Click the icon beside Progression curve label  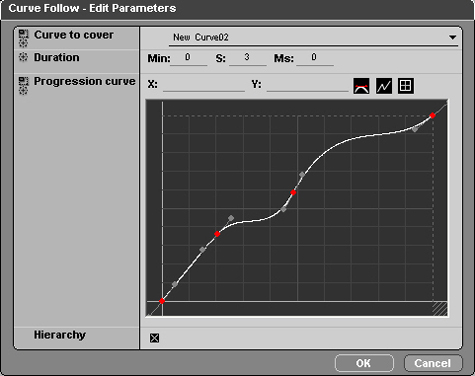[x=23, y=86]
